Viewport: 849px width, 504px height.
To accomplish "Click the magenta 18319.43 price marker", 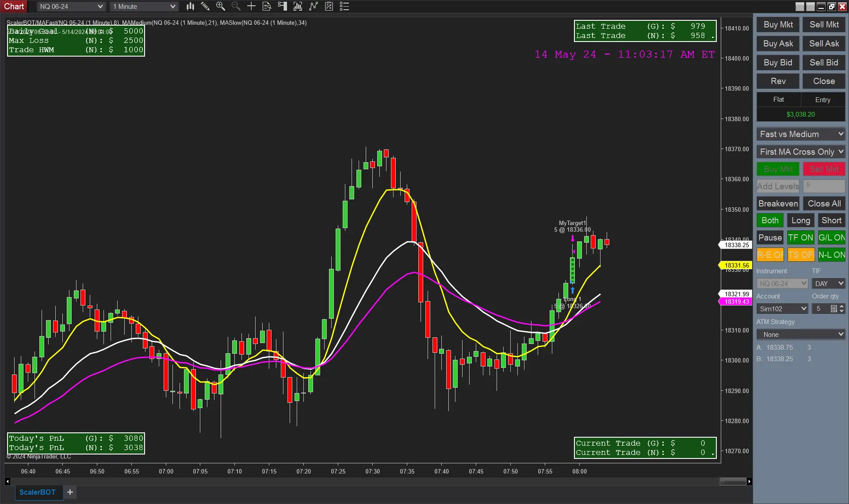I will (x=735, y=302).
